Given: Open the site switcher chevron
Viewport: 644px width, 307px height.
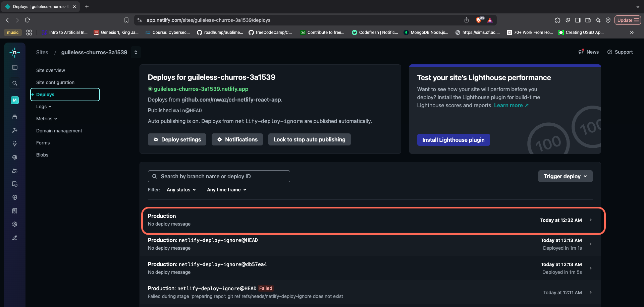Looking at the screenshot, I should point(136,52).
